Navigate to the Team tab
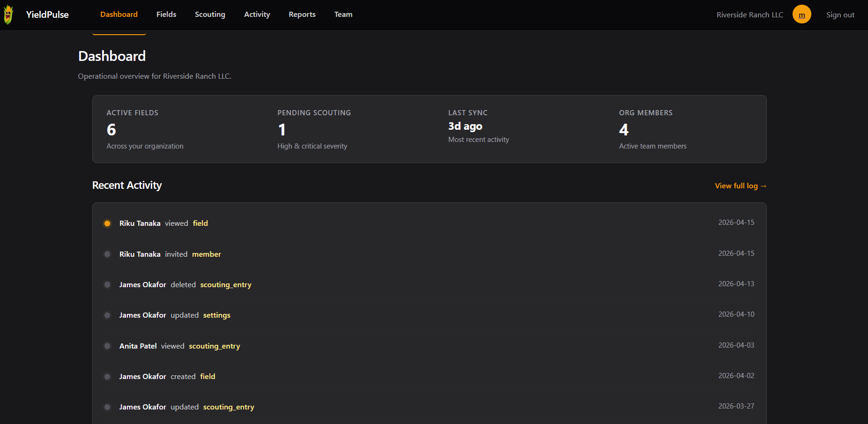868x424 pixels. pyautogui.click(x=343, y=15)
